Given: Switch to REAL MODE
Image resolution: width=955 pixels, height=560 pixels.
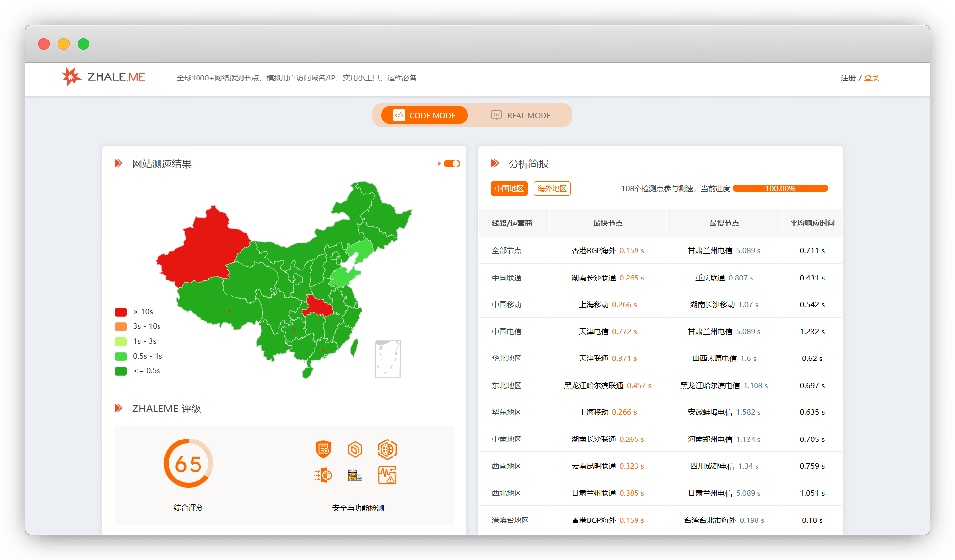Looking at the screenshot, I should 521,115.
